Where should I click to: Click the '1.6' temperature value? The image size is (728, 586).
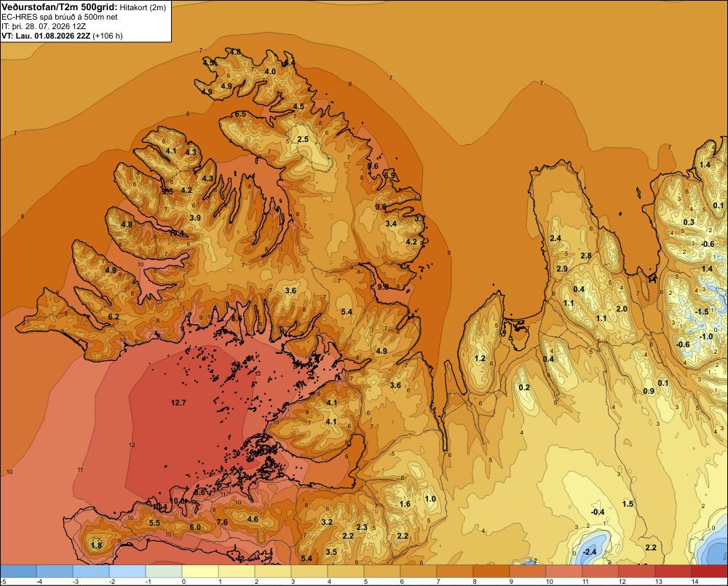point(405,504)
